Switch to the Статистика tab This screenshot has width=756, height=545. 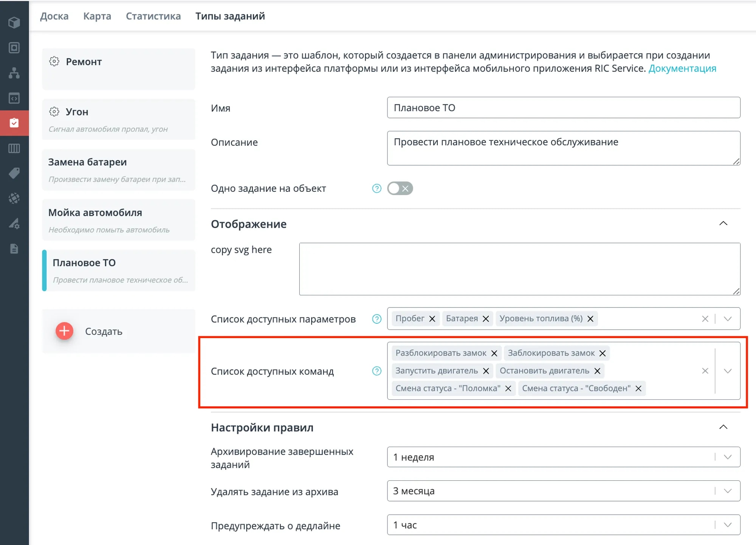tap(153, 16)
